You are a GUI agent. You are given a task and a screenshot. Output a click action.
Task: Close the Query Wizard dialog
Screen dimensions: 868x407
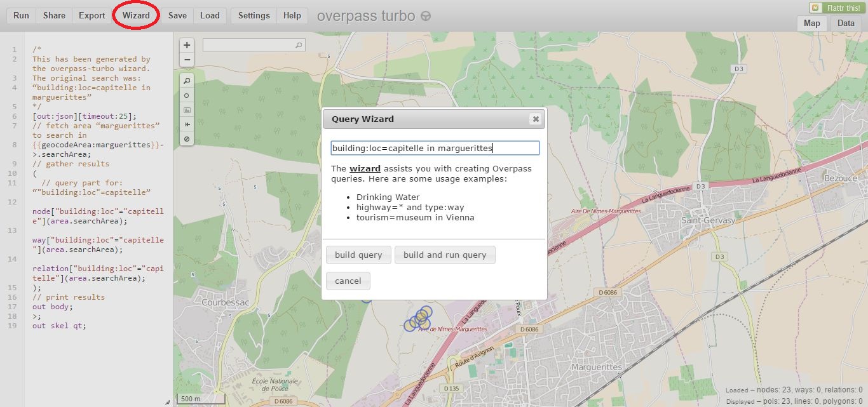536,119
